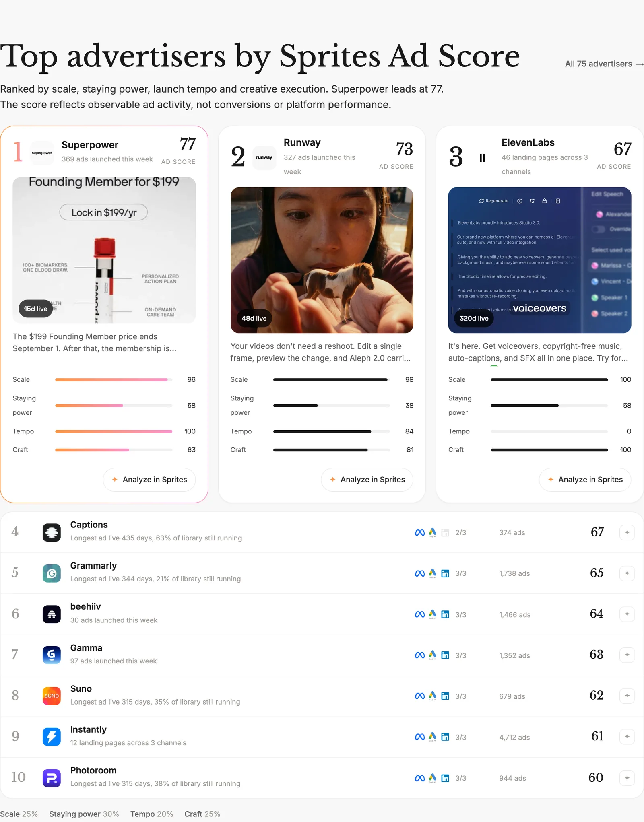This screenshot has height=822, width=644.
Task: Click the Superpower ad score 77
Action: pyautogui.click(x=188, y=144)
